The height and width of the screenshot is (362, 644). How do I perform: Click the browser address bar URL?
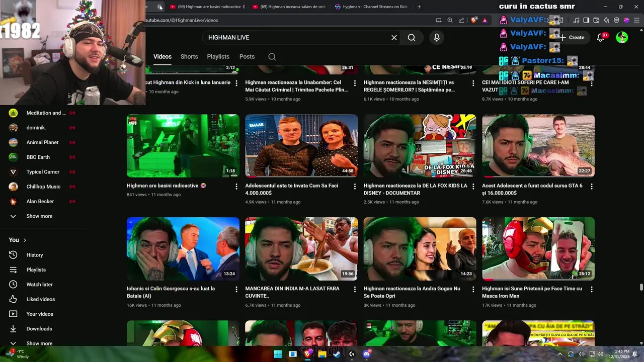click(x=182, y=20)
